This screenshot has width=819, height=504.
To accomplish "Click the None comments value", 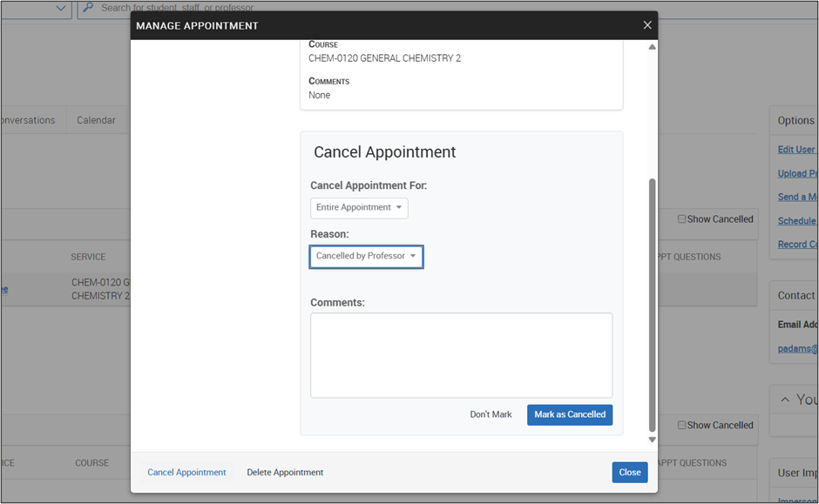I will pyautogui.click(x=319, y=95).
